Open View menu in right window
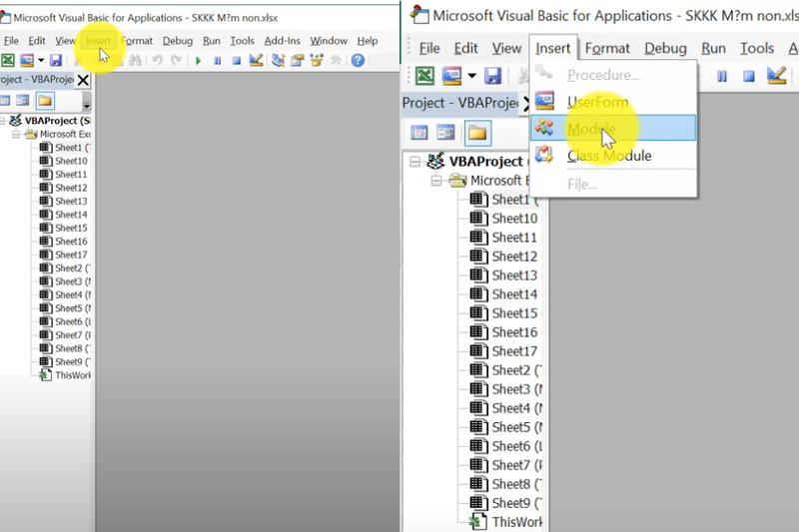 (x=506, y=48)
